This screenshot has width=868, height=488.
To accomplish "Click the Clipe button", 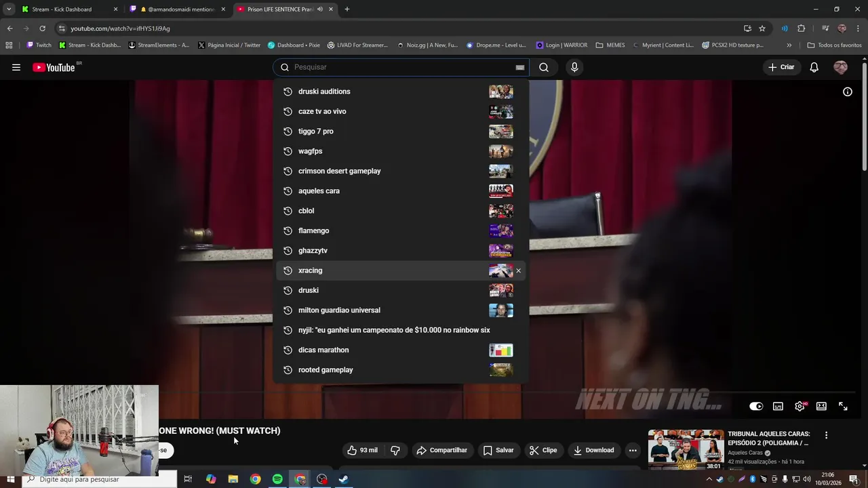I will click(x=543, y=450).
